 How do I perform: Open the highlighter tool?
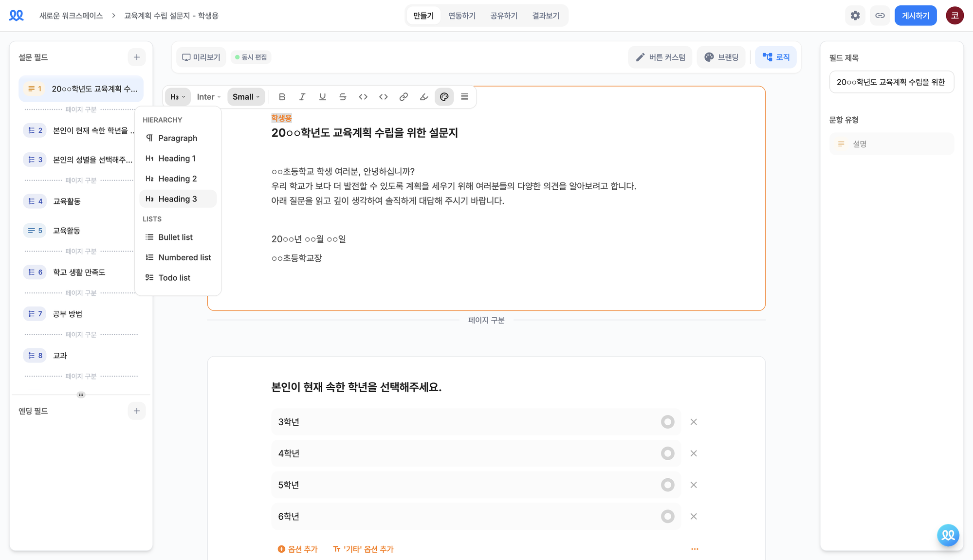coord(424,97)
